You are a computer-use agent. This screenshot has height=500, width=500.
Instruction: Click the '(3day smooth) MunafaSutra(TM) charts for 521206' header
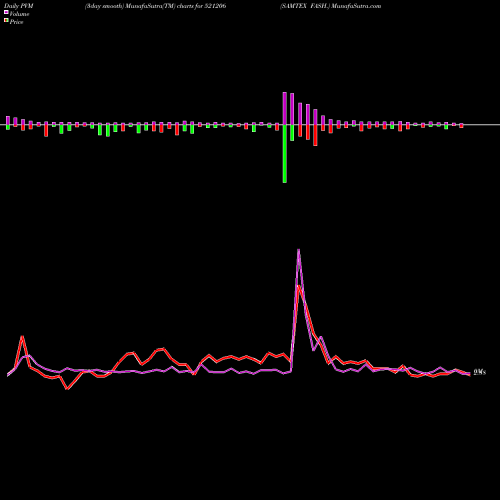(155, 6)
